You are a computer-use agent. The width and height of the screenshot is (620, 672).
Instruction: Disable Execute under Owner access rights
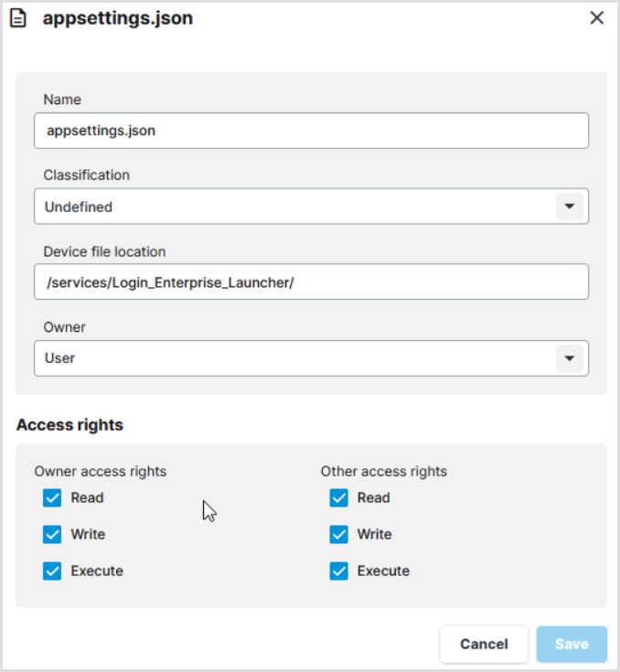tap(52, 571)
